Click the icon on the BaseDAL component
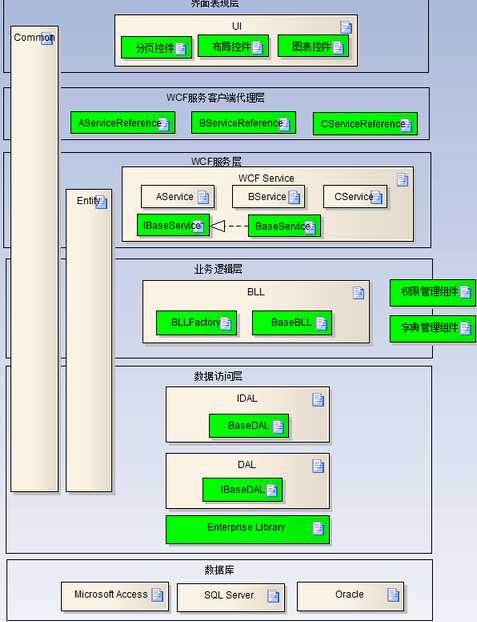477x622 pixels. (279, 426)
